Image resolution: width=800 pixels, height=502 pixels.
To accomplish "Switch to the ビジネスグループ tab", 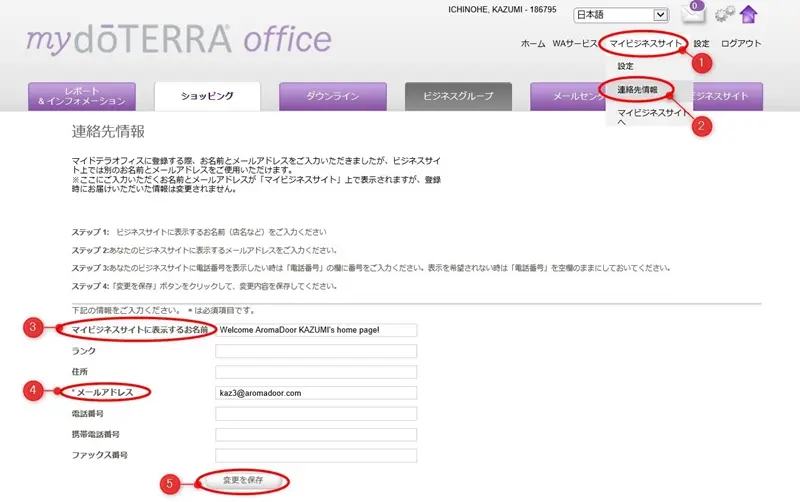I will coord(458,96).
